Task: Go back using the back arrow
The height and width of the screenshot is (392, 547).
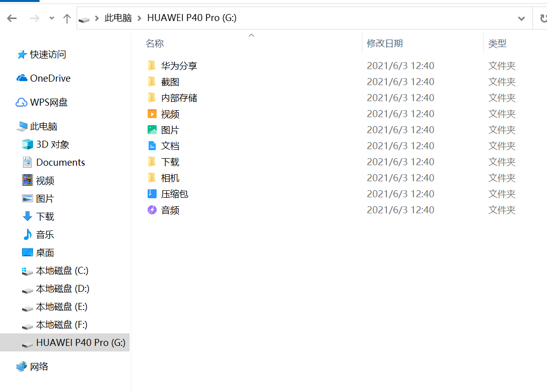Action: point(12,18)
